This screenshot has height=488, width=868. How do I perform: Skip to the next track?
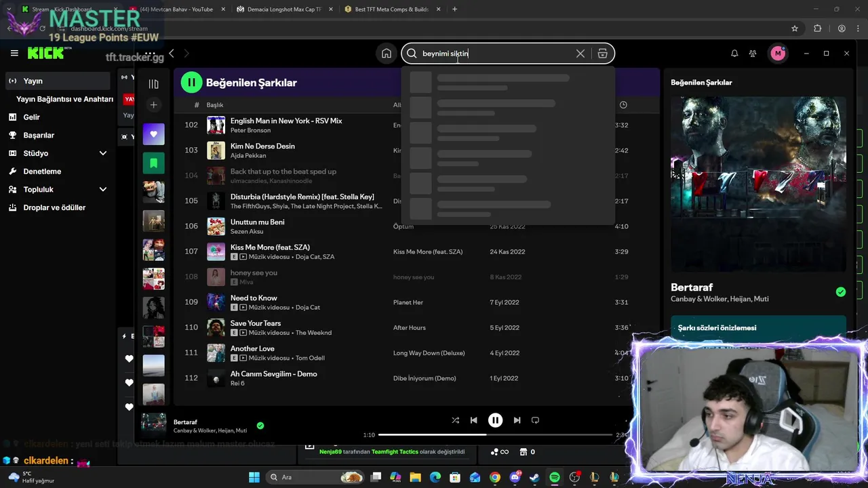517,420
